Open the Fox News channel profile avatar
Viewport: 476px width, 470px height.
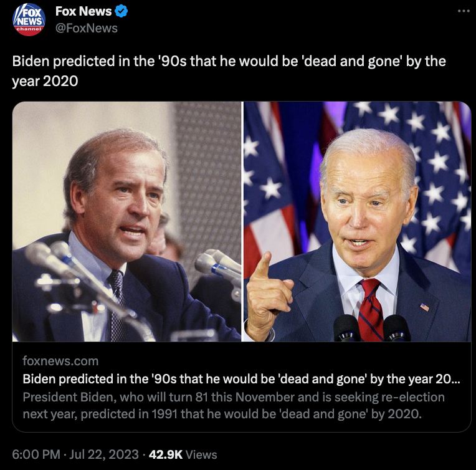(x=29, y=20)
